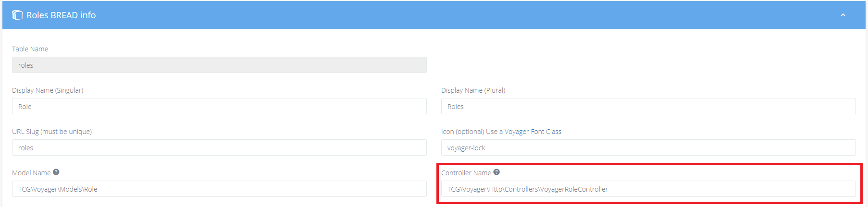This screenshot has width=868, height=207.
Task: Click the Display Name (Singular) label
Action: point(48,90)
